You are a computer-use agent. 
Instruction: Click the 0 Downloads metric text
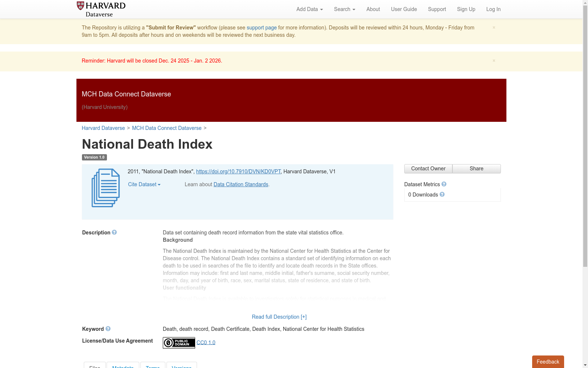423,195
